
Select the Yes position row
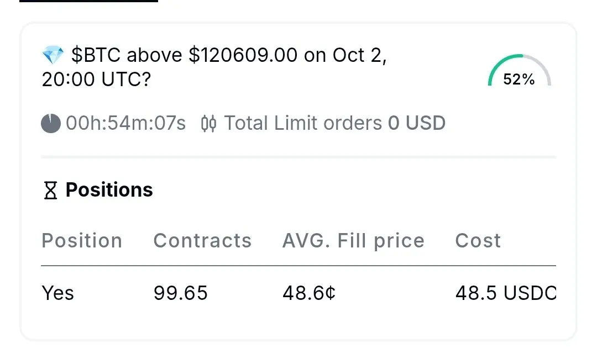pos(58,293)
